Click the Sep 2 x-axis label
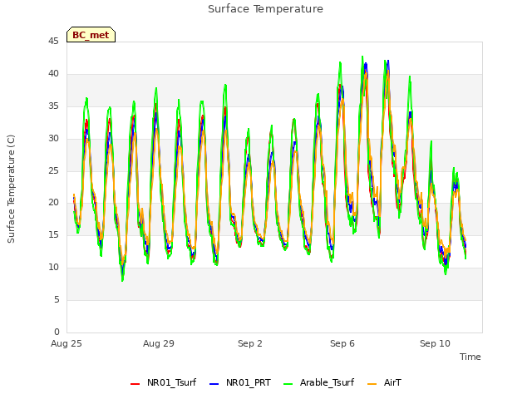The width and height of the screenshot is (532, 399). pyautogui.click(x=250, y=343)
